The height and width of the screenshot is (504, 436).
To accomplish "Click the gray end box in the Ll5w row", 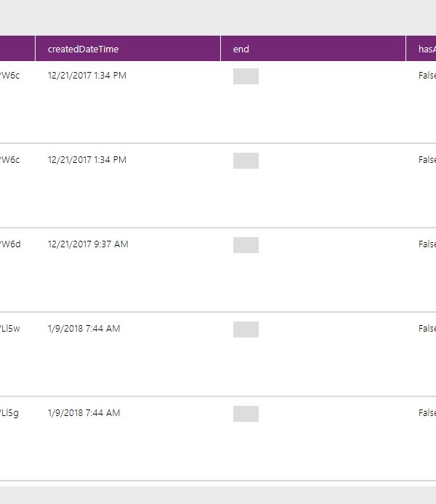I will (246, 329).
